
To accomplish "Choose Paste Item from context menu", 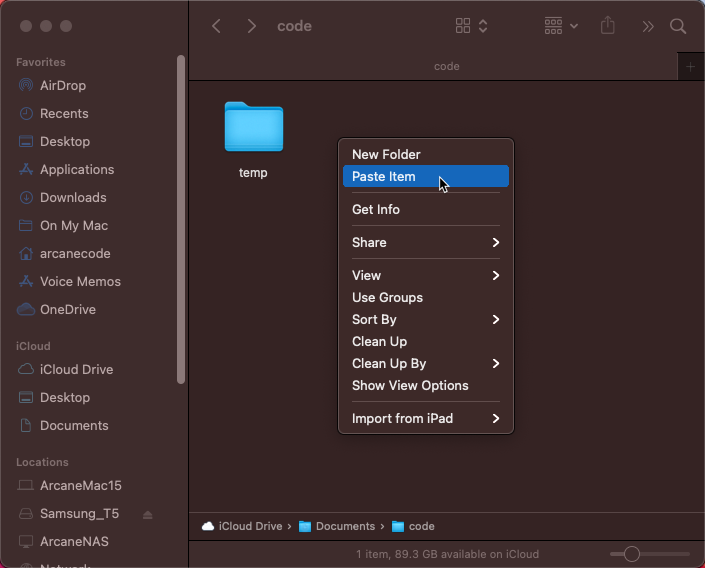I will (x=384, y=176).
